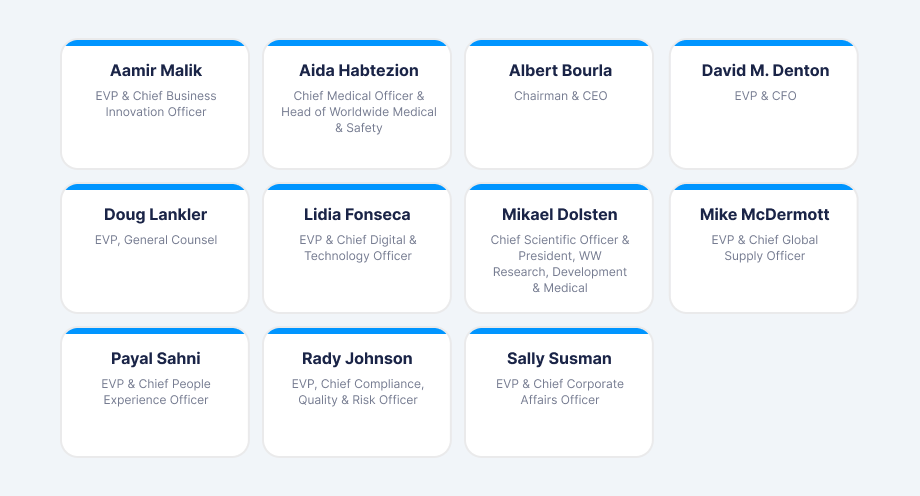Select the Lidia Fonseca heading
The width and height of the screenshot is (920, 496).
point(357,215)
